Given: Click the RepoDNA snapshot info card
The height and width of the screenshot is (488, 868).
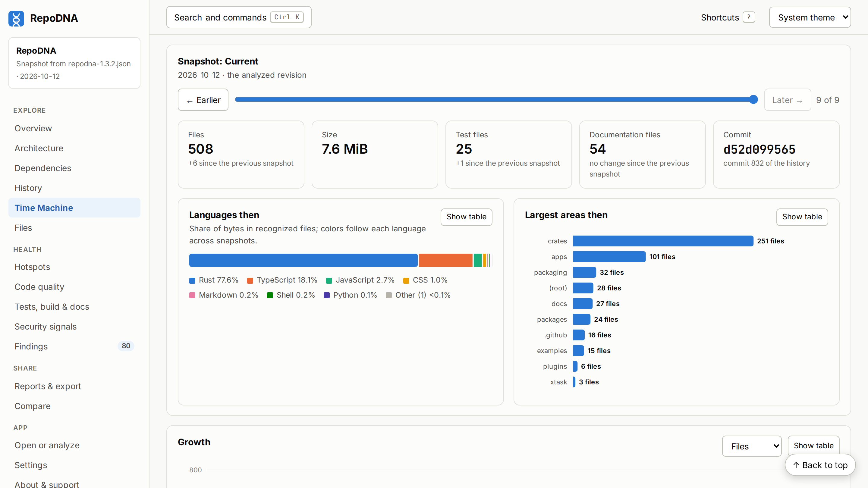Looking at the screenshot, I should pos(74,63).
